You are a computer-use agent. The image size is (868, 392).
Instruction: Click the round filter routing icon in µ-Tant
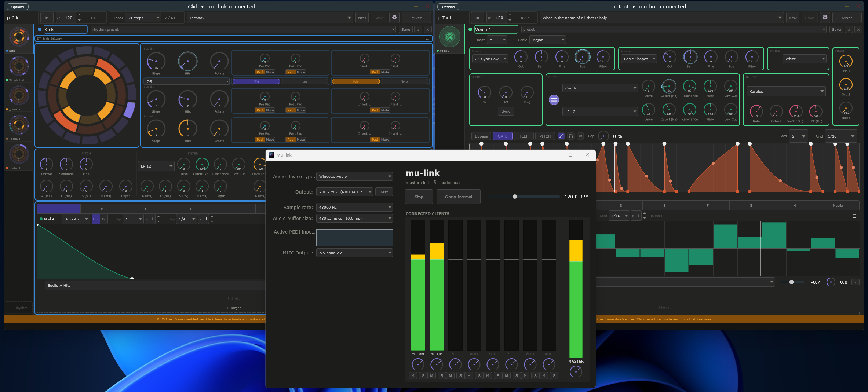pos(554,99)
